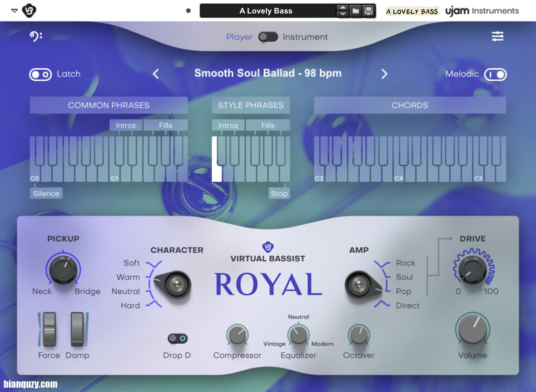The image size is (536, 392).
Task: Select Player mode label
Action: click(x=239, y=37)
